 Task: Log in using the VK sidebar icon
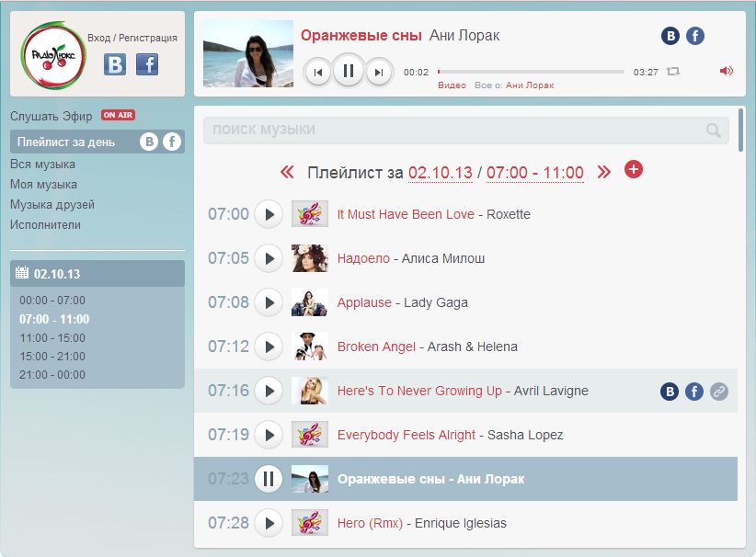tap(115, 64)
